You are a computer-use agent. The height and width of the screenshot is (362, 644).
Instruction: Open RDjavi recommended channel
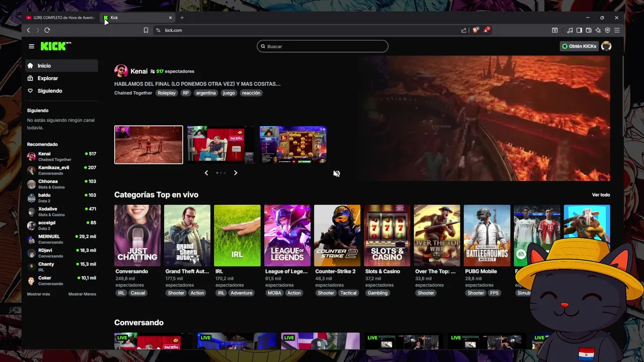tap(61, 253)
